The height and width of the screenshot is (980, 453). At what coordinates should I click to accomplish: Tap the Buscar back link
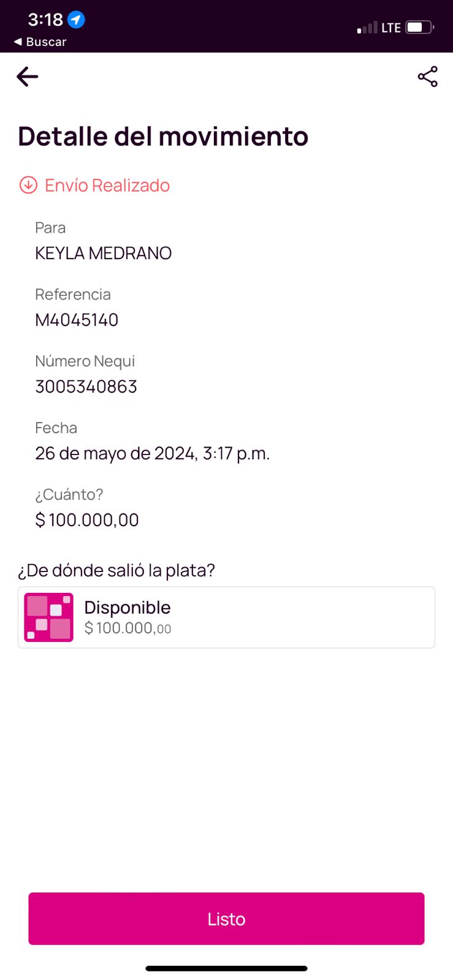[40, 42]
